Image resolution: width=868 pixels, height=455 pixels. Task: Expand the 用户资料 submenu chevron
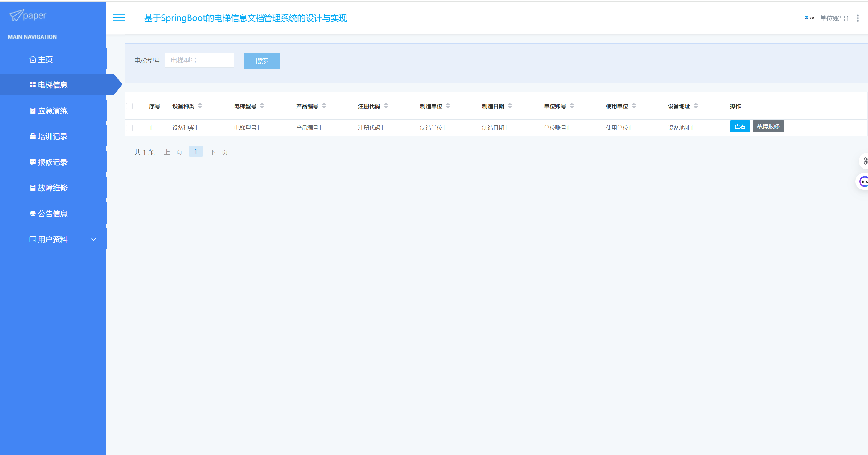[x=94, y=239]
